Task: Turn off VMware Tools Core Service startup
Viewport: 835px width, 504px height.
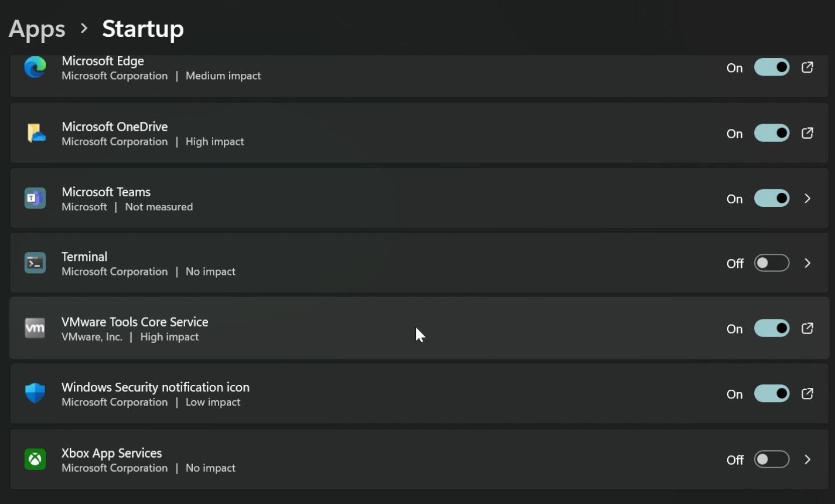Action: (772, 328)
